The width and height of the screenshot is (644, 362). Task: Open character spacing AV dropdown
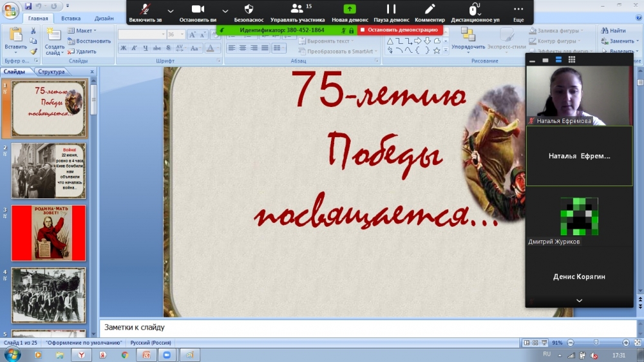[x=180, y=48]
